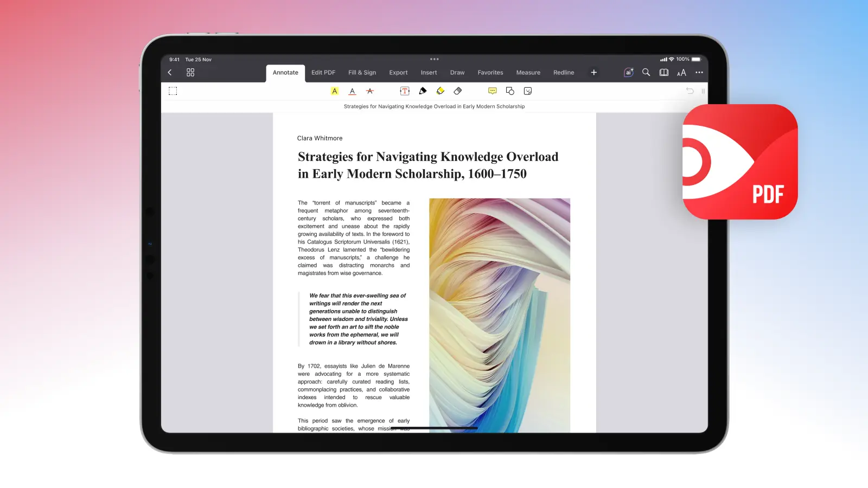This screenshot has height=488, width=868.
Task: Add a comment note annotation
Action: click(493, 91)
